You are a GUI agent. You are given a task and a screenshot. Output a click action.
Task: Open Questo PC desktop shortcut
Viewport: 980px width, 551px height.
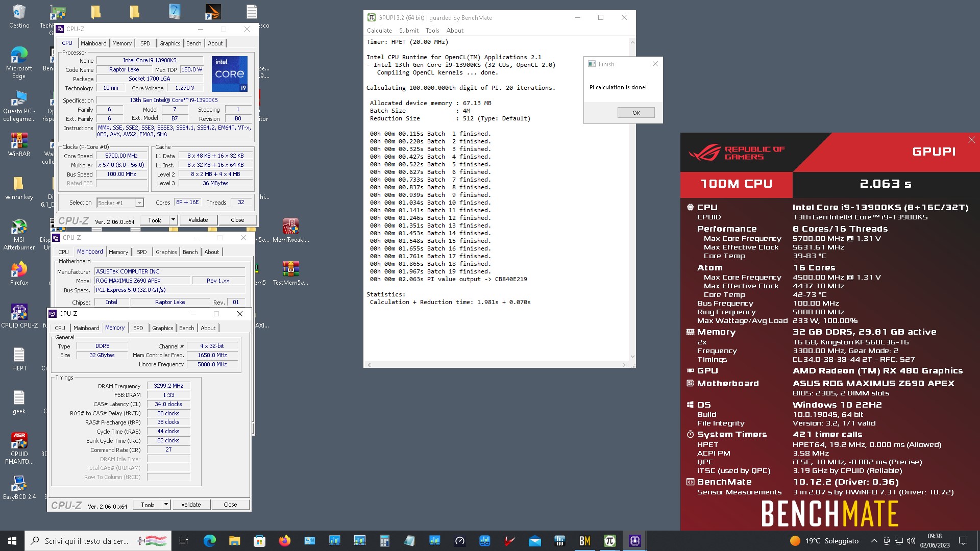tap(19, 106)
